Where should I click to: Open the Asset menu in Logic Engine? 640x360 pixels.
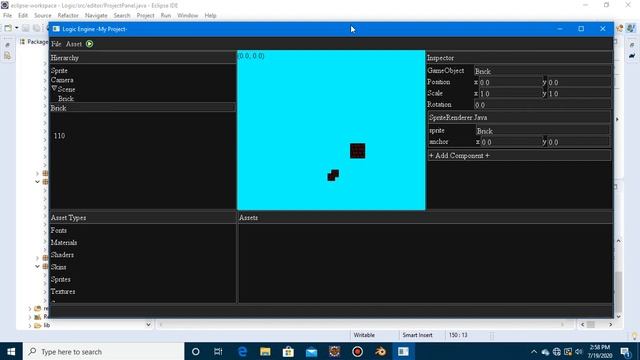[x=74, y=44]
